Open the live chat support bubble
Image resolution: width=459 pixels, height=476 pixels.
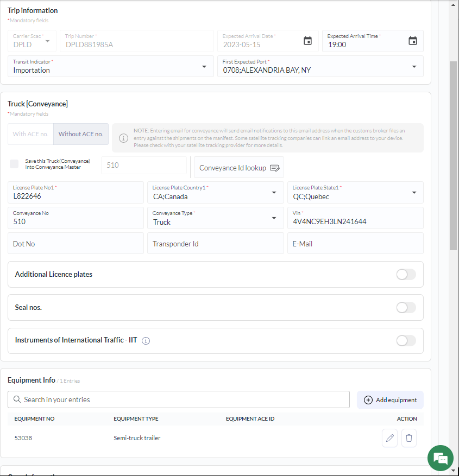pyautogui.click(x=440, y=459)
